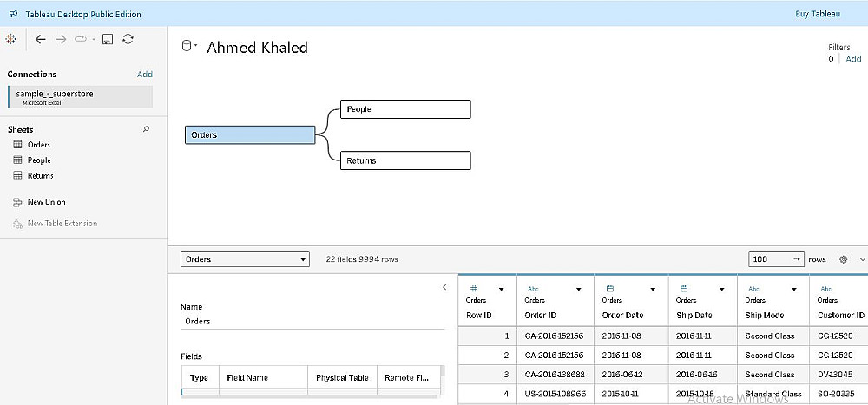Click the Ahmed Khaled data source title
The height and width of the screenshot is (405, 868).
tap(257, 48)
